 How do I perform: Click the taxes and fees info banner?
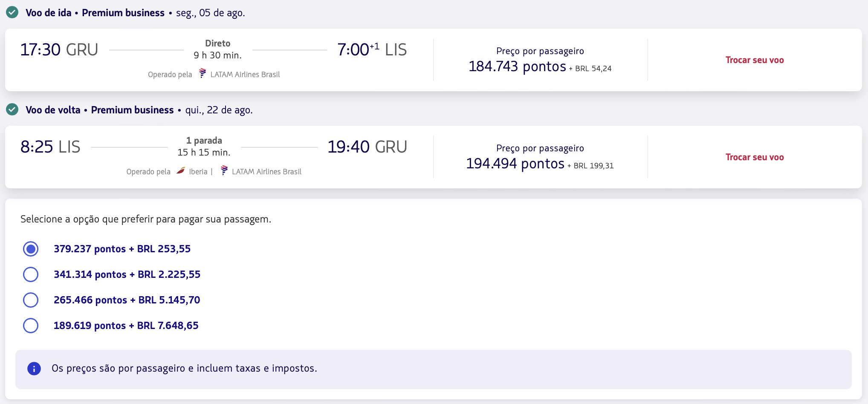click(433, 369)
